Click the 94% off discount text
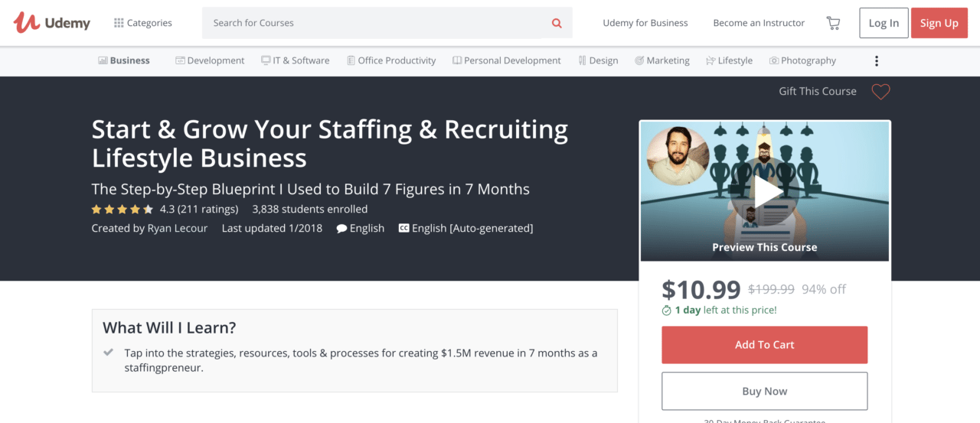The image size is (980, 423). (x=824, y=289)
